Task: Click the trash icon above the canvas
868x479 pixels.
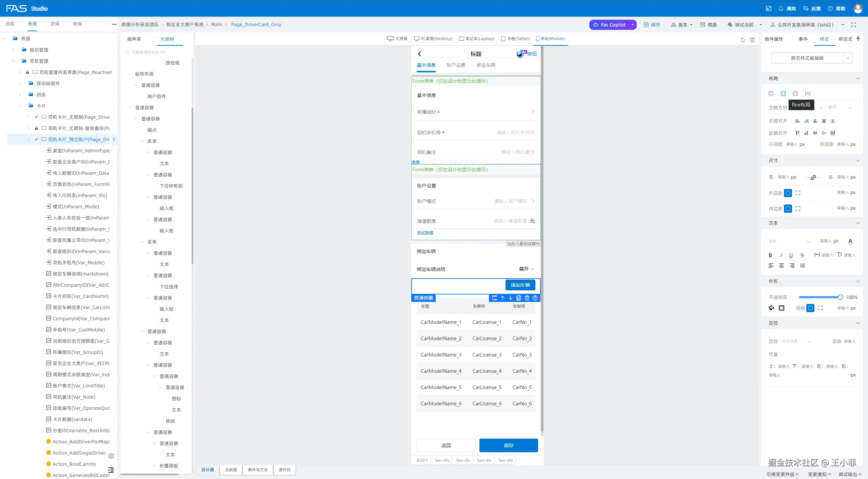Action: (x=752, y=40)
